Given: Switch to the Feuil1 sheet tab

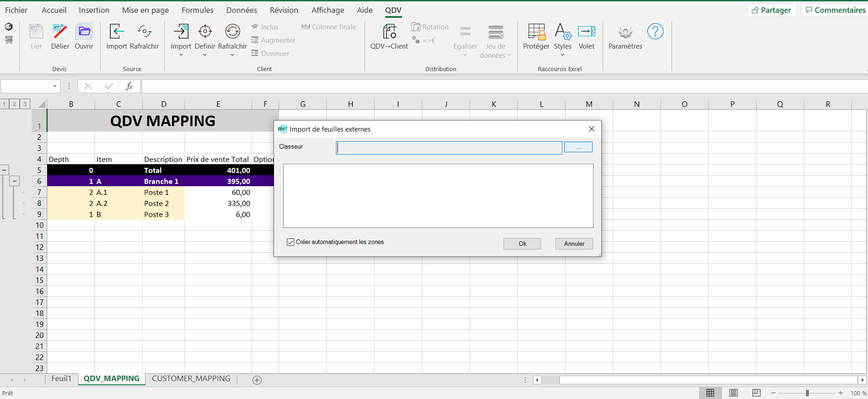Looking at the screenshot, I should [x=62, y=378].
